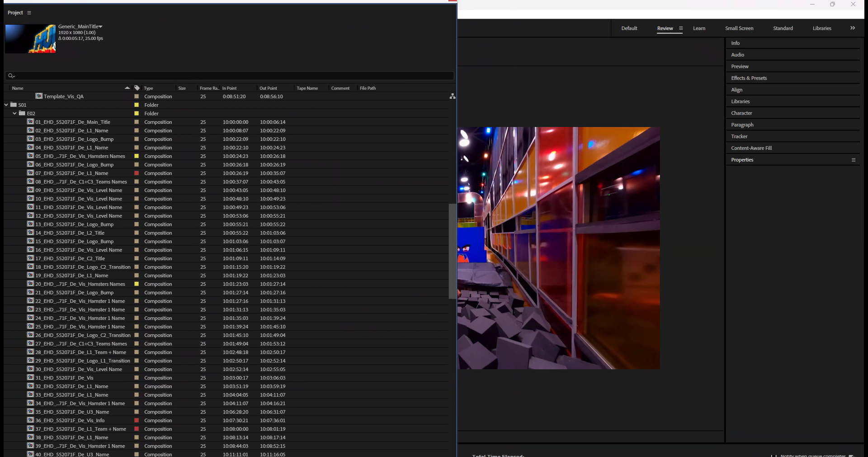This screenshot has width=868, height=457.
Task: Select row 39_EHD Vis_Hamster 1 Name
Action: click(226, 446)
